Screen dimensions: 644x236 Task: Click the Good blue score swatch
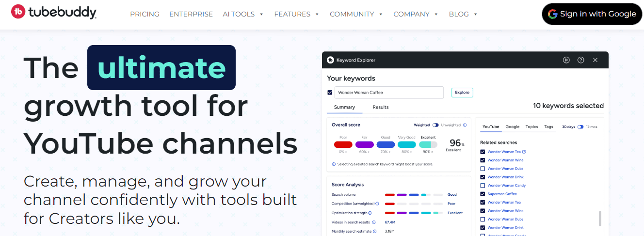coord(386,144)
